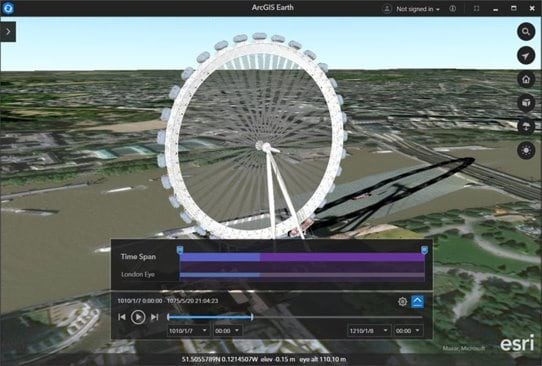
Task: Open the daylight sun settings icon
Action: point(526,151)
